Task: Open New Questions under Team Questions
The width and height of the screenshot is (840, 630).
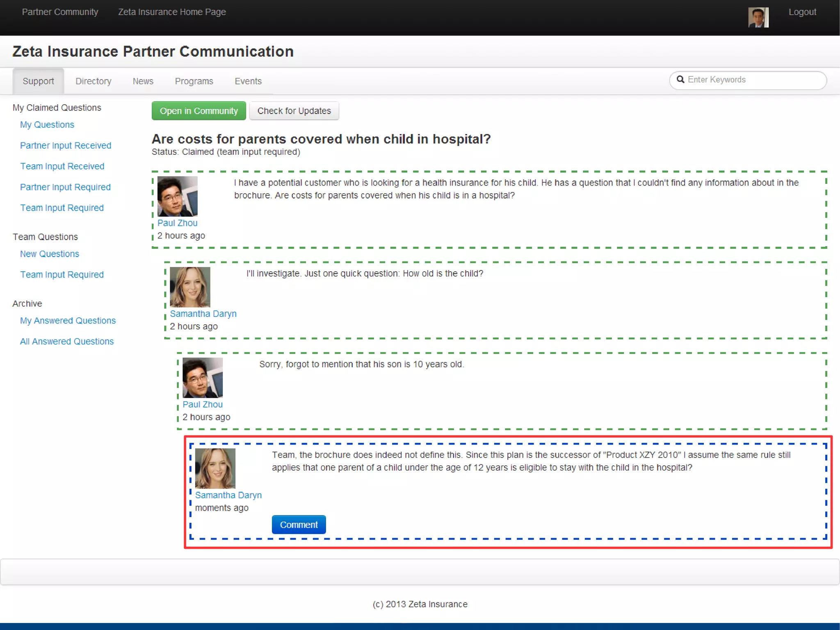Action: [50, 254]
